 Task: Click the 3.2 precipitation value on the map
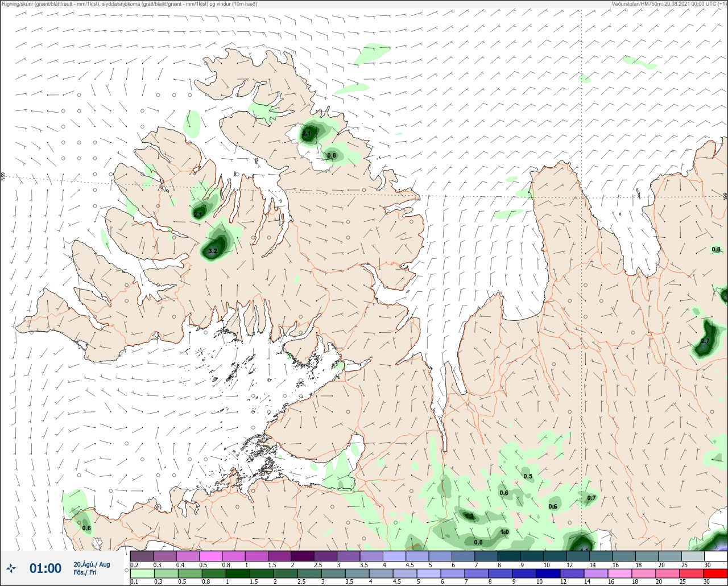click(x=213, y=250)
